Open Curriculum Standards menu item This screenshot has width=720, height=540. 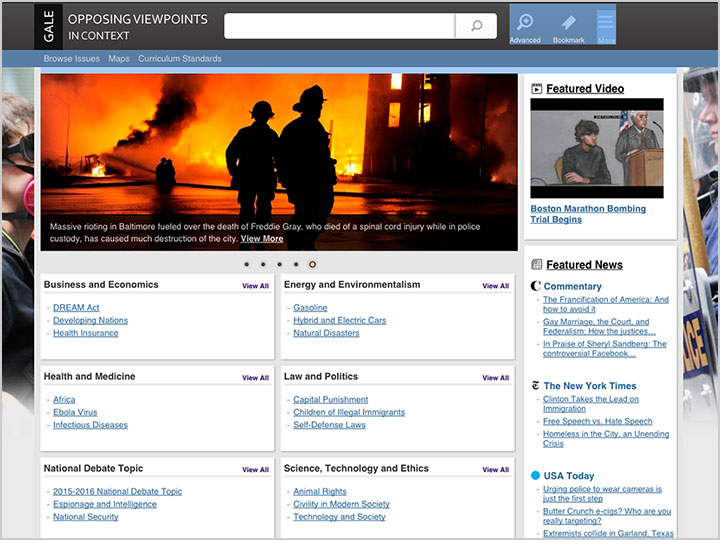click(x=180, y=59)
